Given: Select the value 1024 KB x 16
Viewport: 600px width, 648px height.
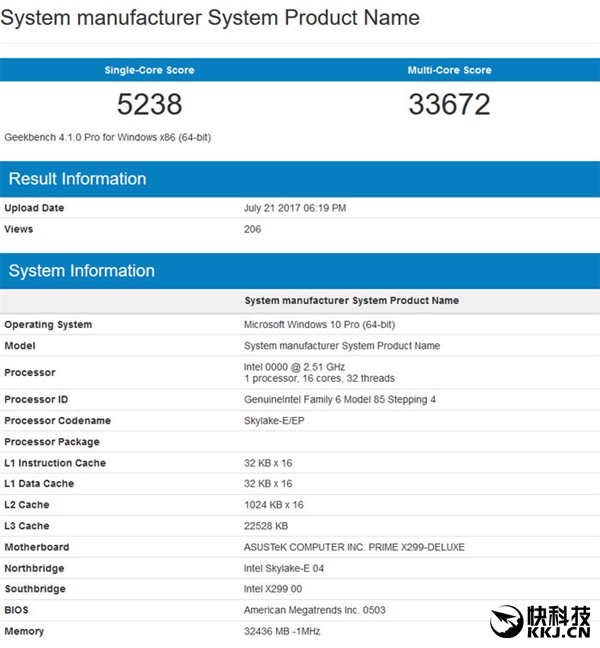Looking at the screenshot, I should [x=274, y=505].
